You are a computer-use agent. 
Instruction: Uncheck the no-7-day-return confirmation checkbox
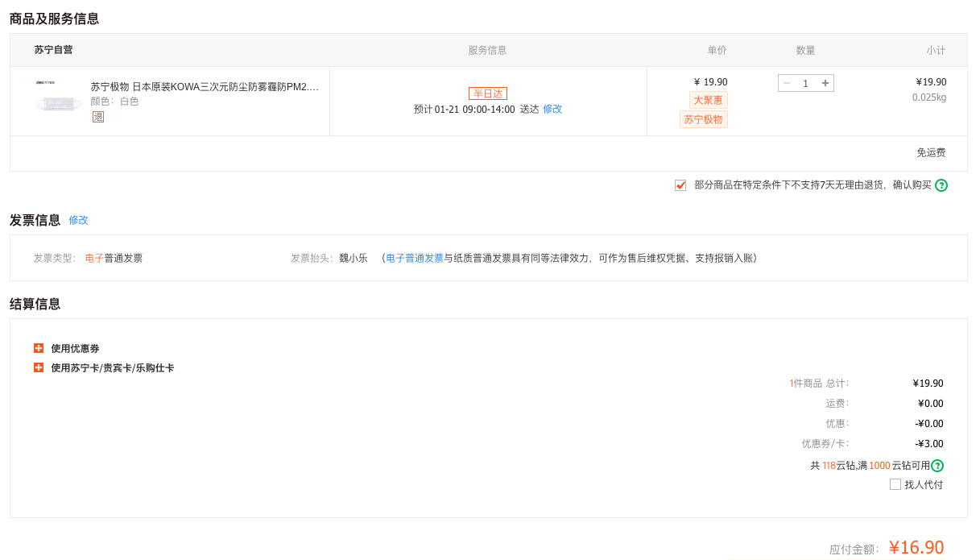pos(680,185)
